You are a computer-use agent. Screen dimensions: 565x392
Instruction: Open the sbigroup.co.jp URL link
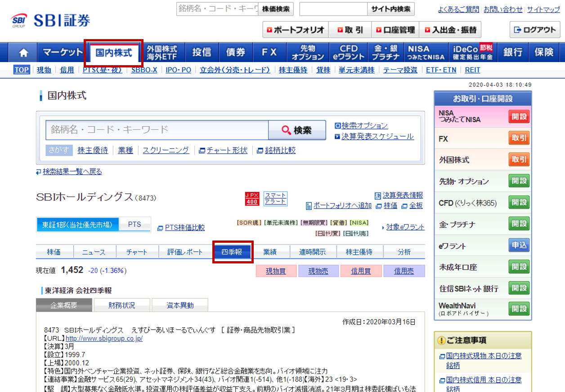[x=104, y=339]
